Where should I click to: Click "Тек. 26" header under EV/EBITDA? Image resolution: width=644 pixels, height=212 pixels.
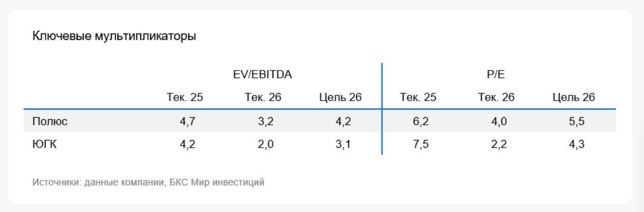(263, 97)
